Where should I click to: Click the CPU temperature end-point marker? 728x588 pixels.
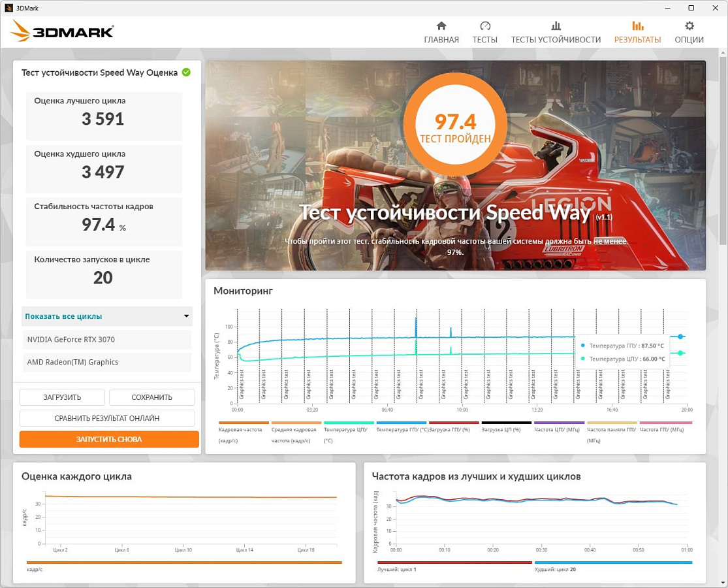[x=680, y=353]
